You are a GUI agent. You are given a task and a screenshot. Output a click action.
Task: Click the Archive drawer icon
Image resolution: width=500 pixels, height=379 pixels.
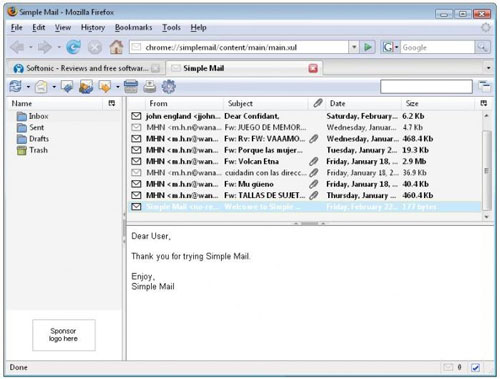[x=131, y=87]
